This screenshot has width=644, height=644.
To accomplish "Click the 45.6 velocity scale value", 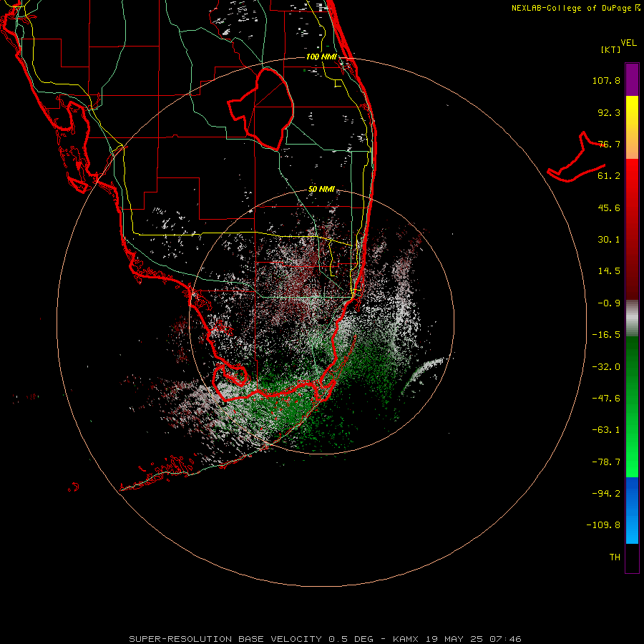I will coord(609,208).
